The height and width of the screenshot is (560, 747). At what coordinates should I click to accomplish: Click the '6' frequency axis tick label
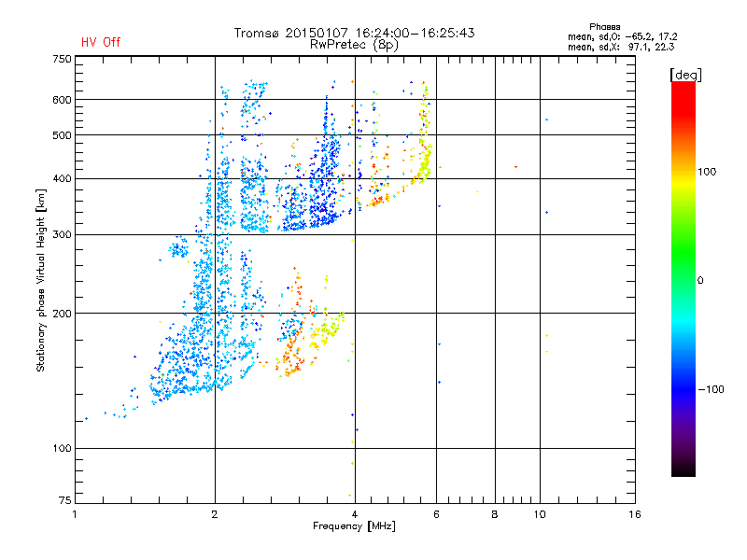point(436,514)
